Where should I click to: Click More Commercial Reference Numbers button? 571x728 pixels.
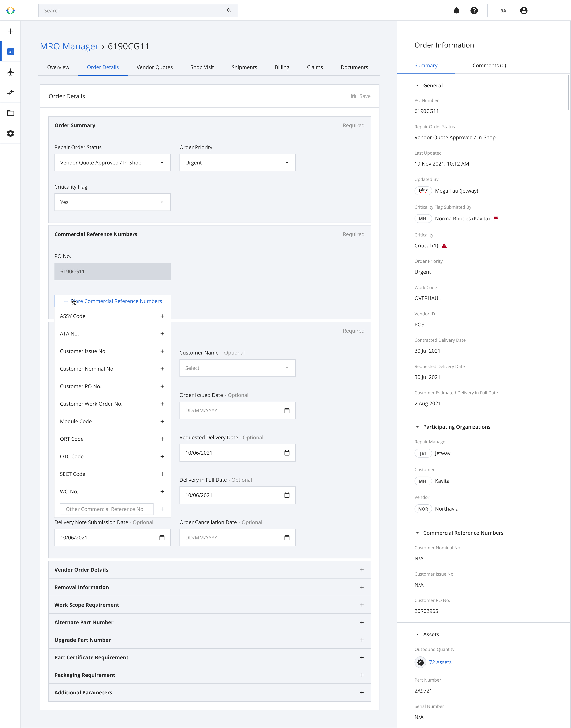click(113, 301)
